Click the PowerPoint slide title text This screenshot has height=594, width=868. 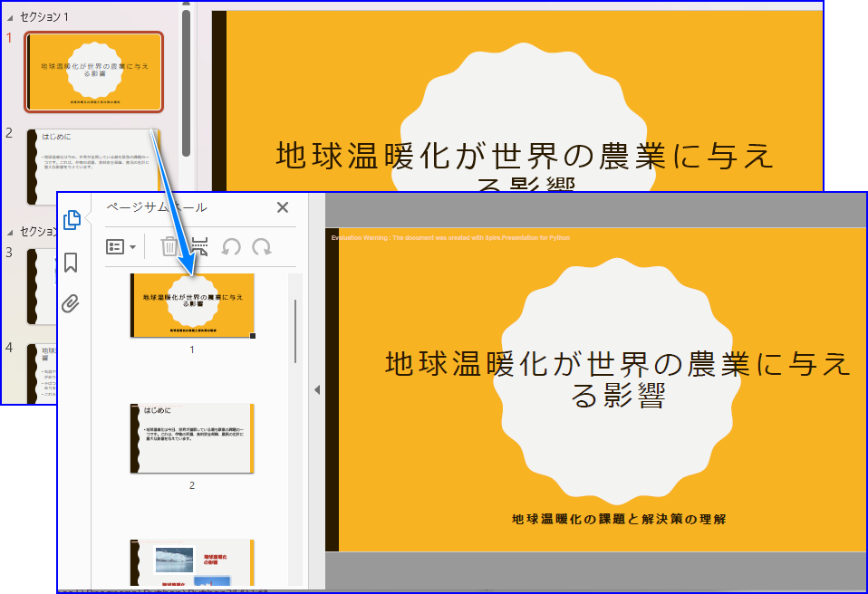point(525,164)
